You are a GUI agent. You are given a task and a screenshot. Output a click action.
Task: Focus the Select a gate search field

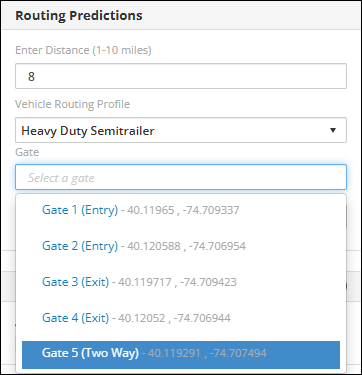tap(181, 177)
